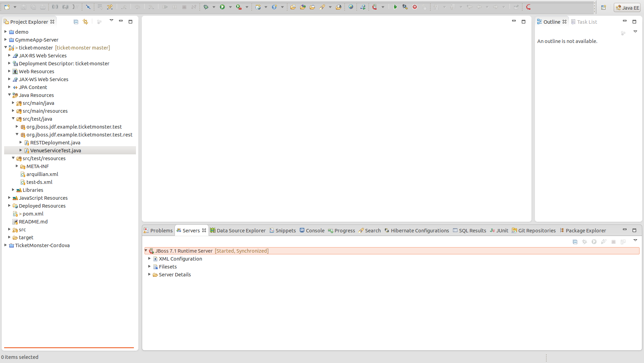Image resolution: width=644 pixels, height=363 pixels.
Task: Select TicketMonster-Cordova project
Action: coord(42,245)
